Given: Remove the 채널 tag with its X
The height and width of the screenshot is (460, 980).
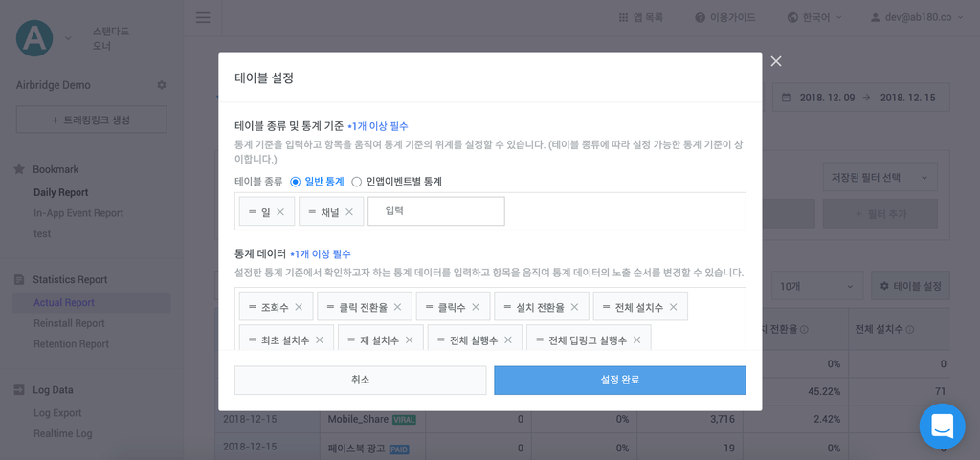Looking at the screenshot, I should [349, 212].
